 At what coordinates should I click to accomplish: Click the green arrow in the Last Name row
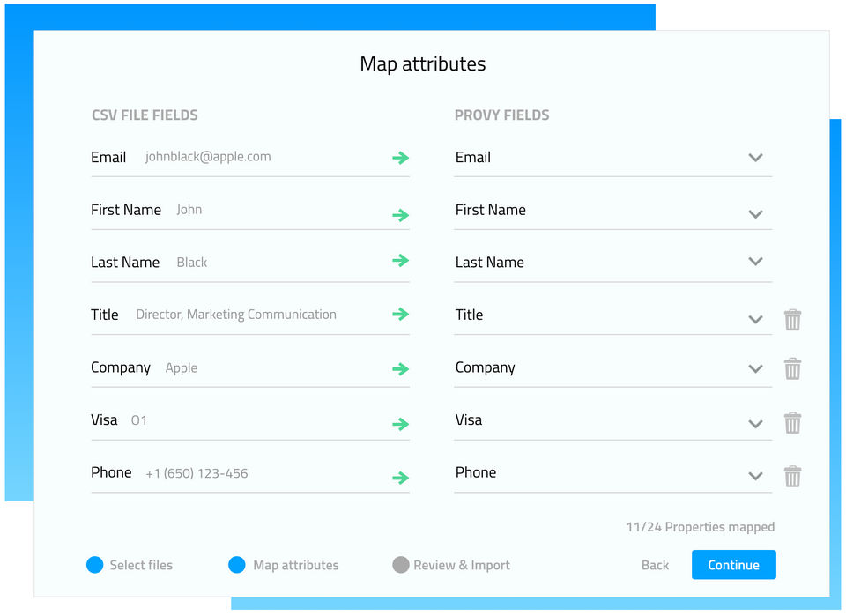coord(400,261)
